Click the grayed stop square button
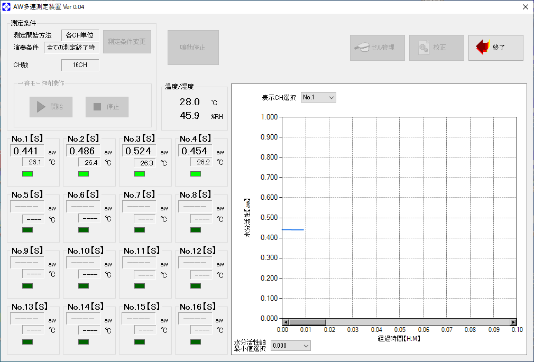 point(107,107)
